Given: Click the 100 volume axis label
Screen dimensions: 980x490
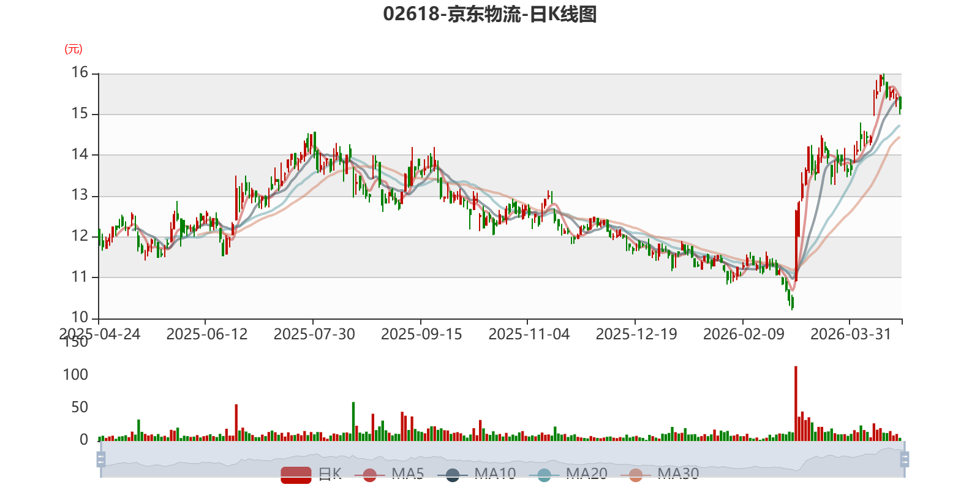Looking at the screenshot, I should pos(75,375).
